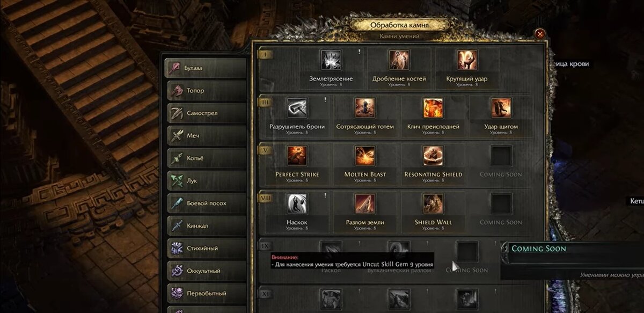This screenshot has width=644, height=313.
Task: Pick the Shield Wall skill icon
Action: click(433, 203)
